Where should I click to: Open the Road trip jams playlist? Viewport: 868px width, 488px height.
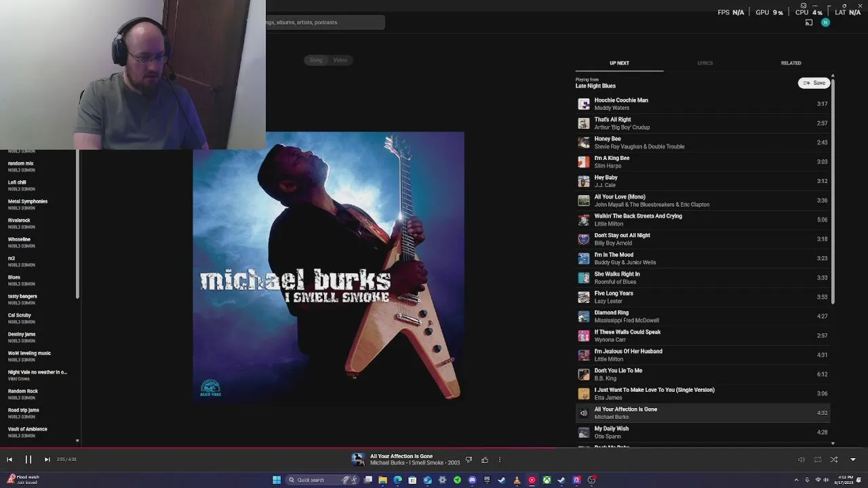point(24,410)
